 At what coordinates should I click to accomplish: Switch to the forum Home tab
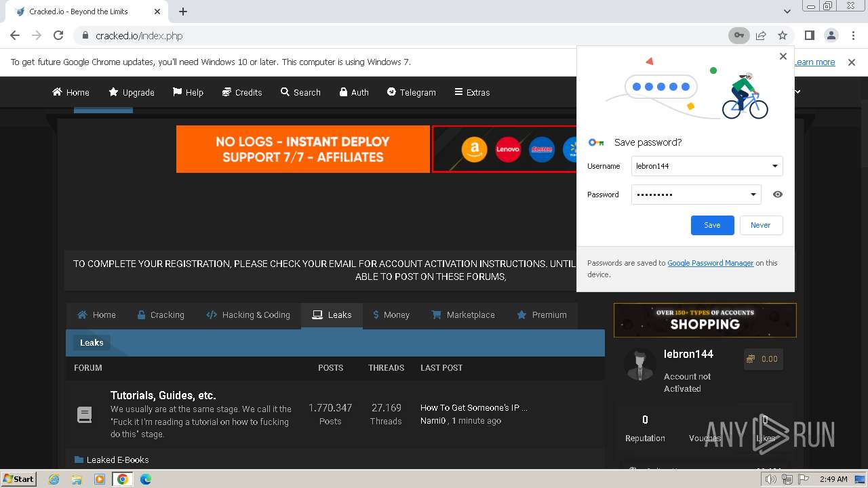click(96, 315)
